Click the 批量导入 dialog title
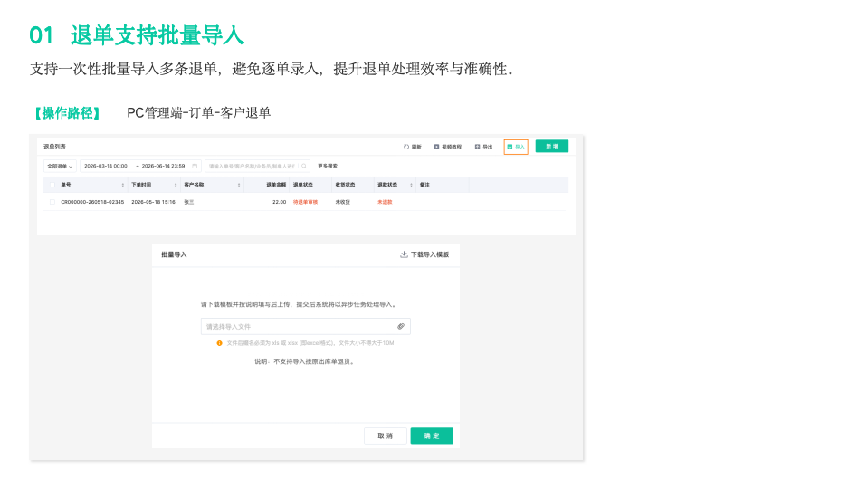Screen dimensions: 868x489 (174, 254)
